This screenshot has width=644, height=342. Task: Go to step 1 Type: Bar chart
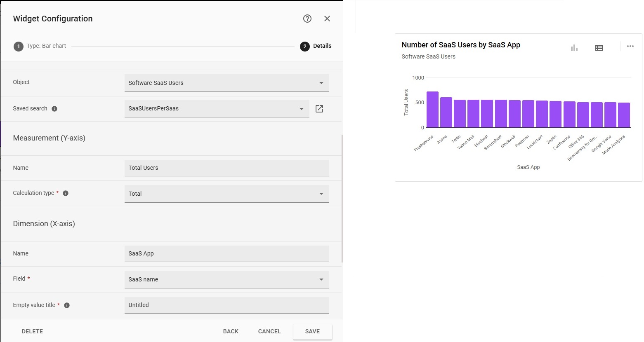pos(40,46)
